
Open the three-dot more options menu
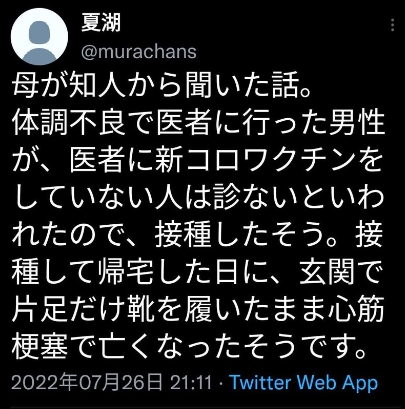tap(393, 25)
